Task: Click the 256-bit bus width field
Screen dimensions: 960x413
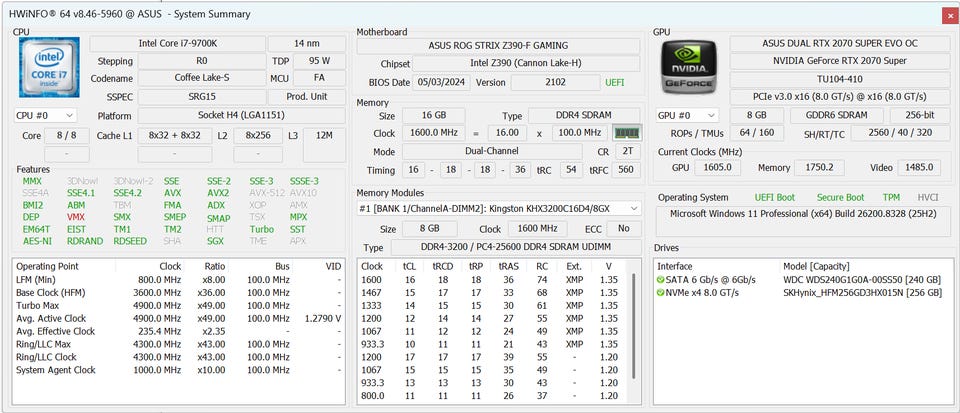Action: tap(920, 115)
